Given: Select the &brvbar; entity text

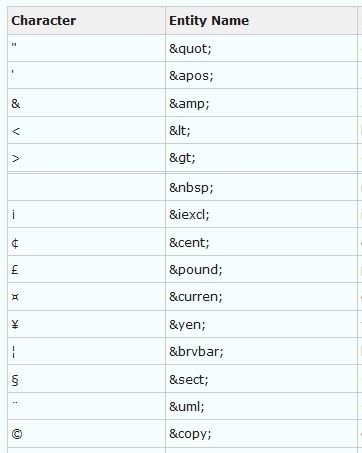Looking at the screenshot, I should [196, 351].
